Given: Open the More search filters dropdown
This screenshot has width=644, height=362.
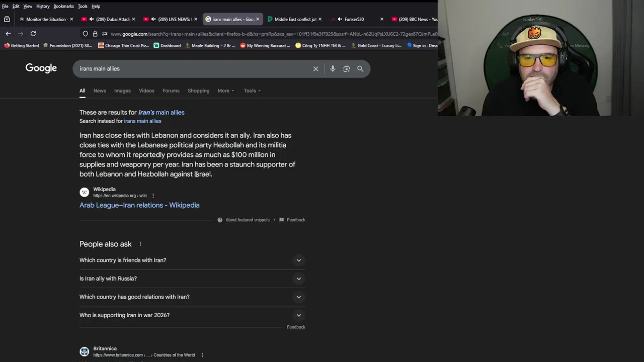Looking at the screenshot, I should point(225,90).
